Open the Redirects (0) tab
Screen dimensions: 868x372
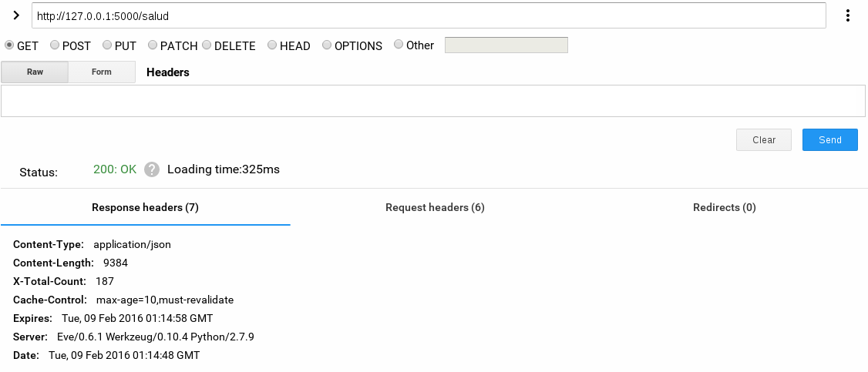coord(724,208)
